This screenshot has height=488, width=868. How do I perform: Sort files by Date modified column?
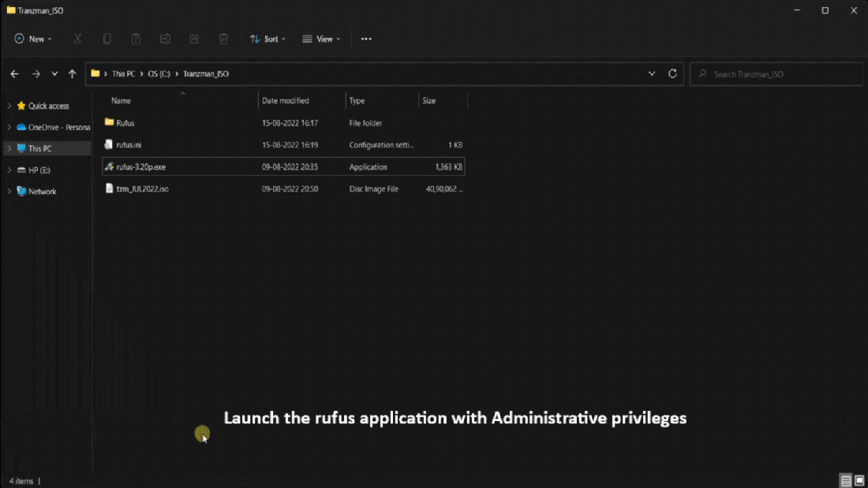(x=286, y=101)
